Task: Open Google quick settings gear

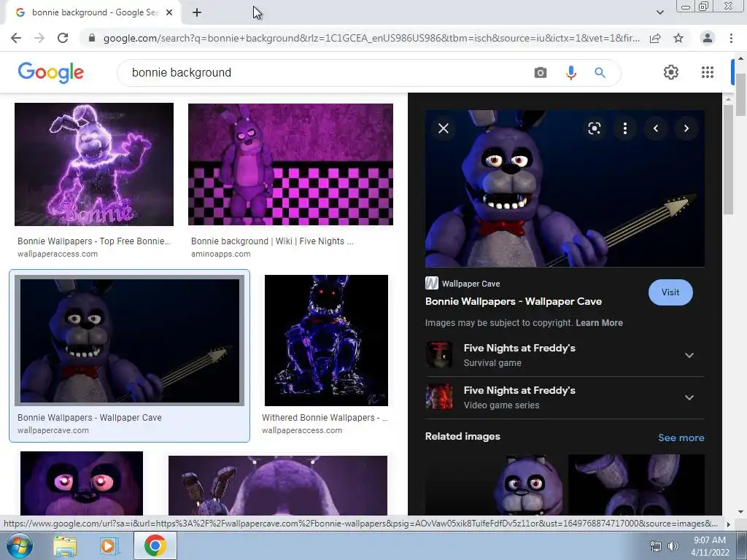Action: click(x=671, y=72)
